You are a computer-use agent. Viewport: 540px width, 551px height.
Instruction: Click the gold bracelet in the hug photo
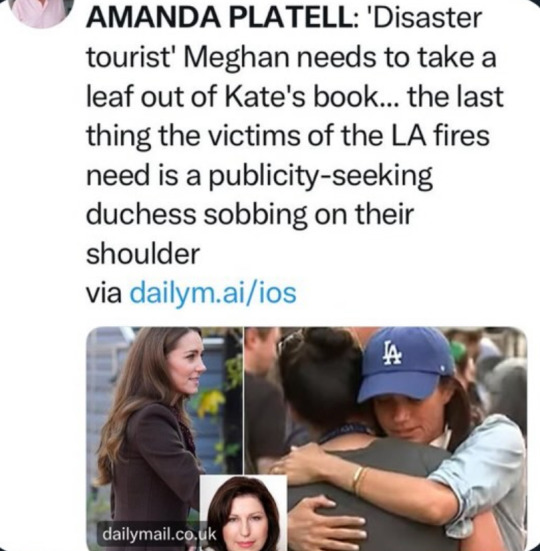pyautogui.click(x=359, y=479)
